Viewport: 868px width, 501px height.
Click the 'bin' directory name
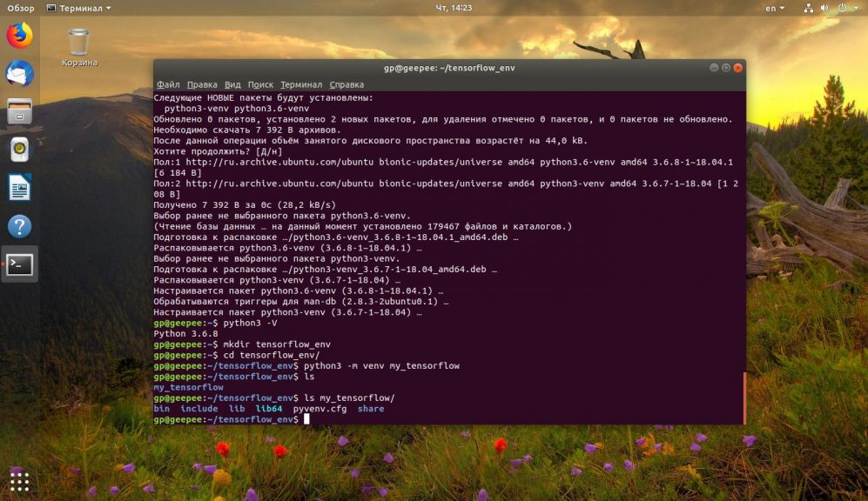pos(162,409)
